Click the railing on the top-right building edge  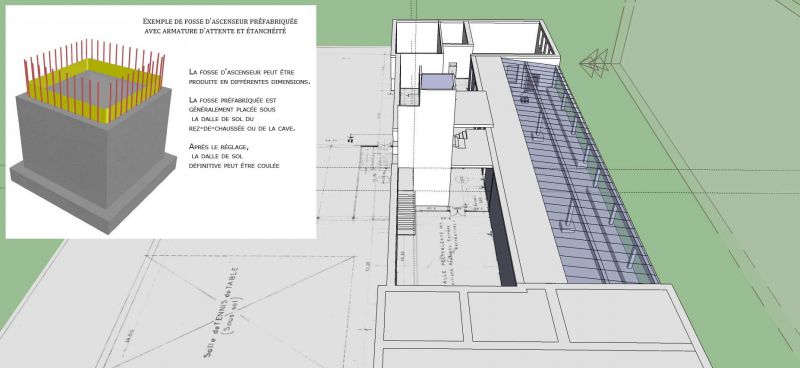(544, 42)
